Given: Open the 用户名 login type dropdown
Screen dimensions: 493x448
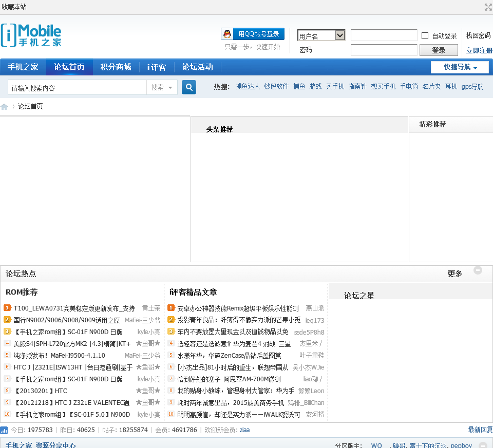Looking at the screenshot, I should [321, 35].
